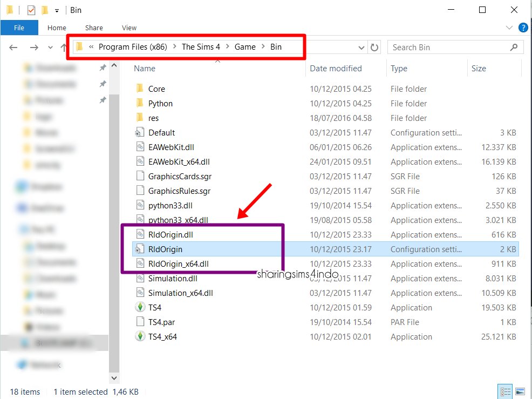Screen dimensions: 532x399
Task: Open the Home ribbon tab
Action: tap(57, 28)
